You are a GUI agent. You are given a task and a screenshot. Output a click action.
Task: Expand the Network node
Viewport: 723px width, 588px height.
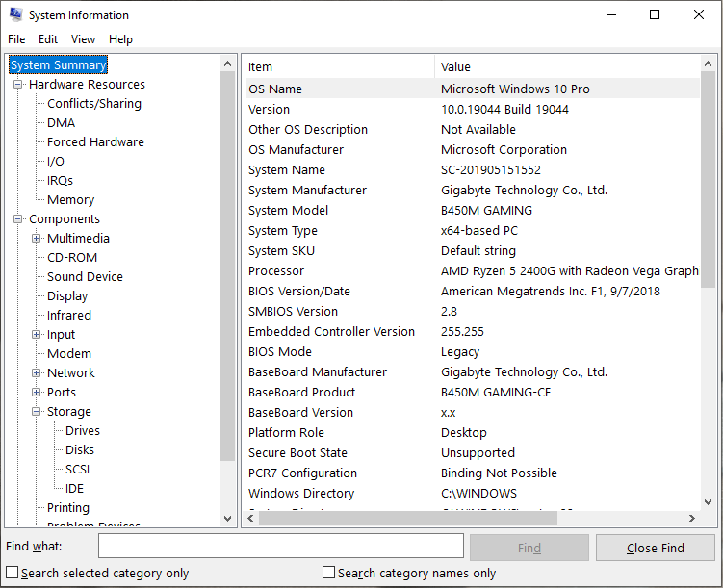tap(36, 372)
